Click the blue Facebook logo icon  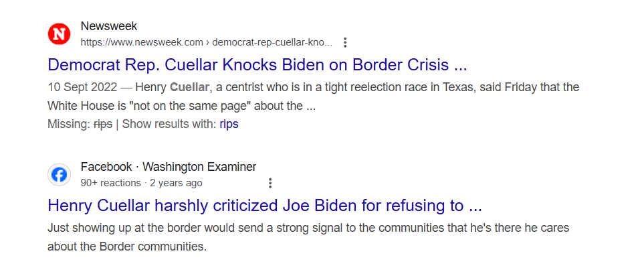59,175
